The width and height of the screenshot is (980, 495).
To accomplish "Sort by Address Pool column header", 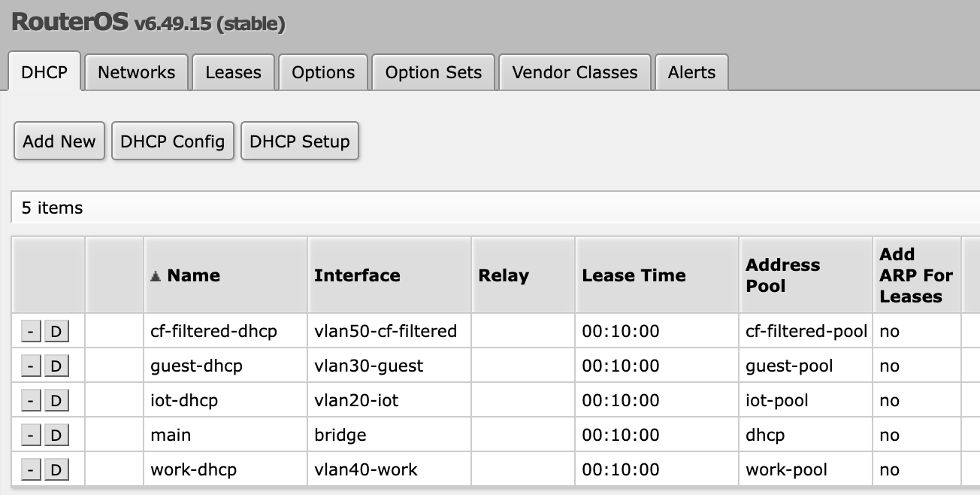I will pos(782,275).
